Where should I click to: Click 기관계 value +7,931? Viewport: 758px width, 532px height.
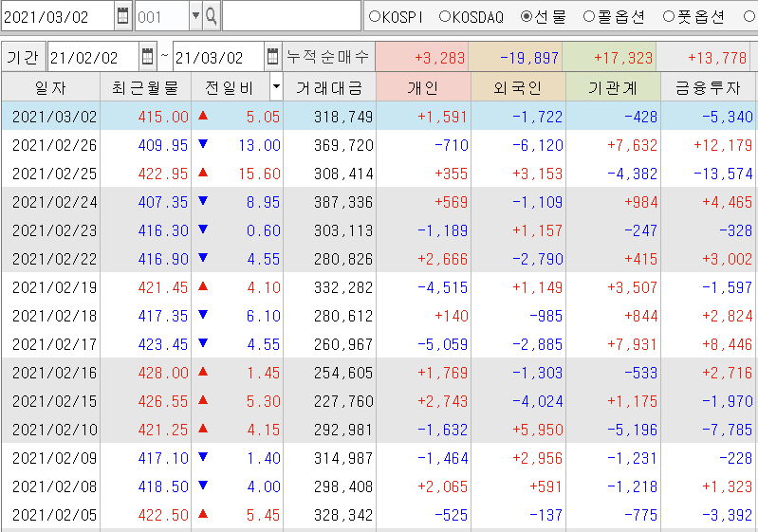633,344
